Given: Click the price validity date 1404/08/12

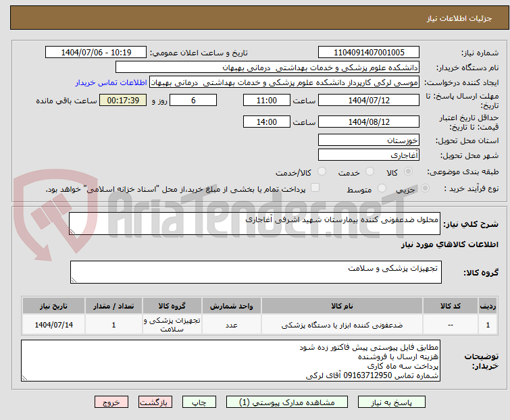Looking at the screenshot, I should pos(369,122).
